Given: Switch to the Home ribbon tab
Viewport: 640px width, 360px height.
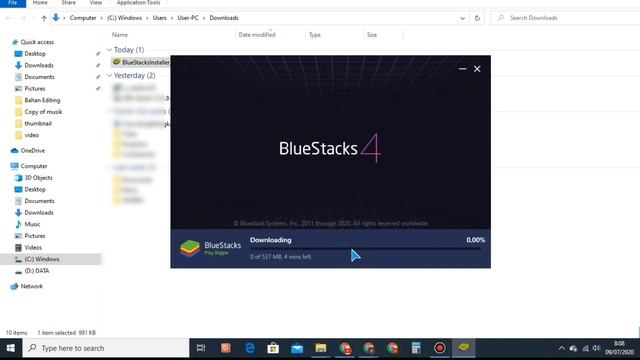Looking at the screenshot, I should [x=40, y=3].
